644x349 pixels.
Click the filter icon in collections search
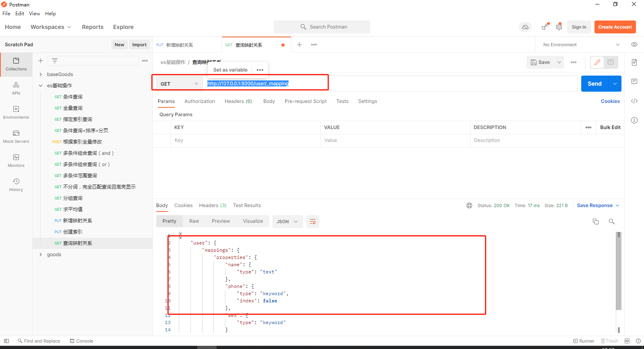point(55,61)
